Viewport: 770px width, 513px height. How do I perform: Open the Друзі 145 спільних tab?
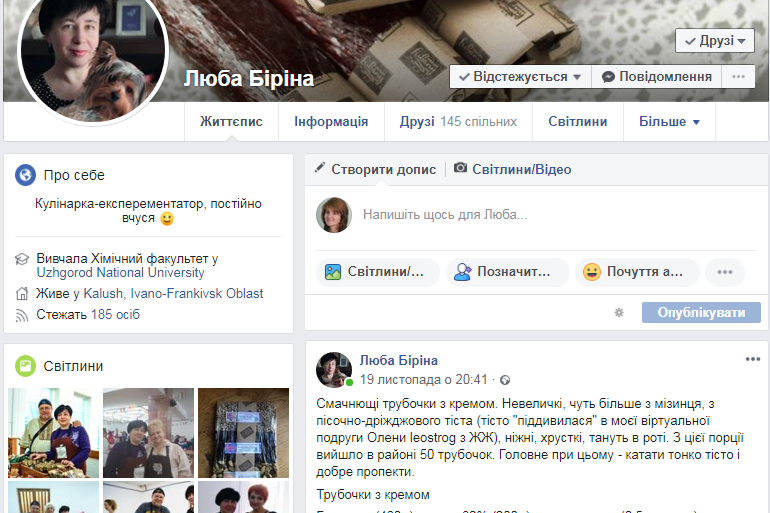point(458,122)
